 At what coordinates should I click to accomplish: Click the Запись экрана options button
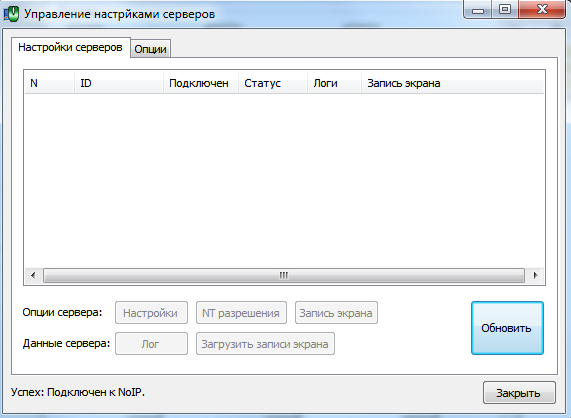(x=336, y=313)
